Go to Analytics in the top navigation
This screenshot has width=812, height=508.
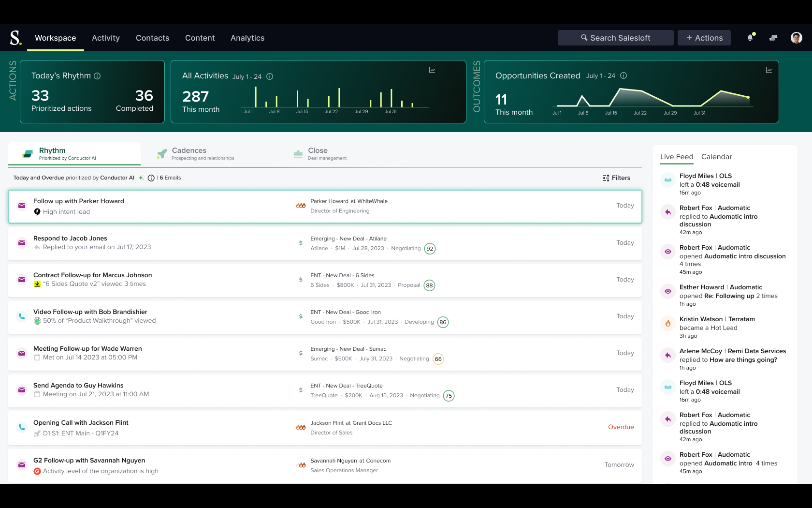247,38
